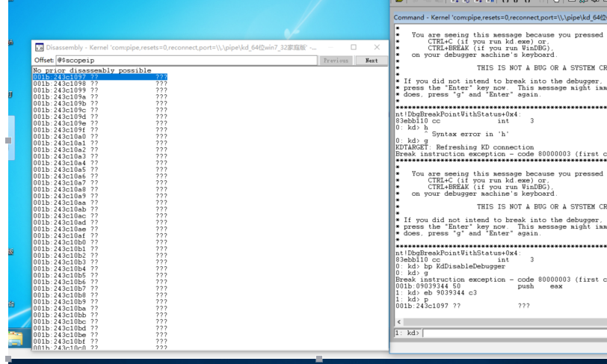Select disassembly row 001b:243c10b2

click(100, 256)
